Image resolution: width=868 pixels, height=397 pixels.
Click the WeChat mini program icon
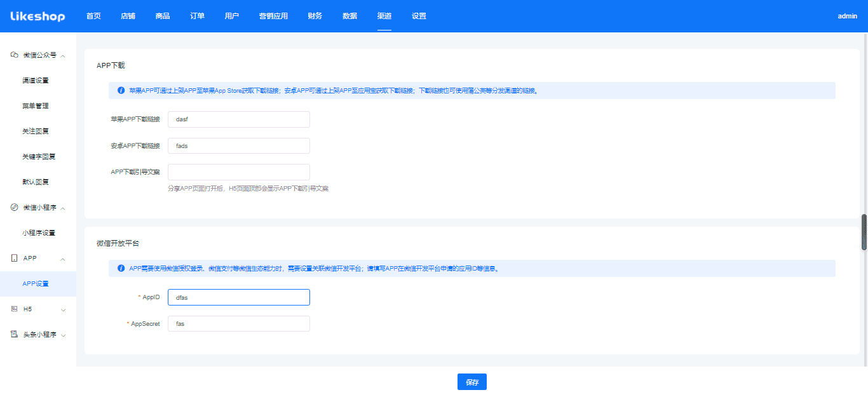(14, 208)
